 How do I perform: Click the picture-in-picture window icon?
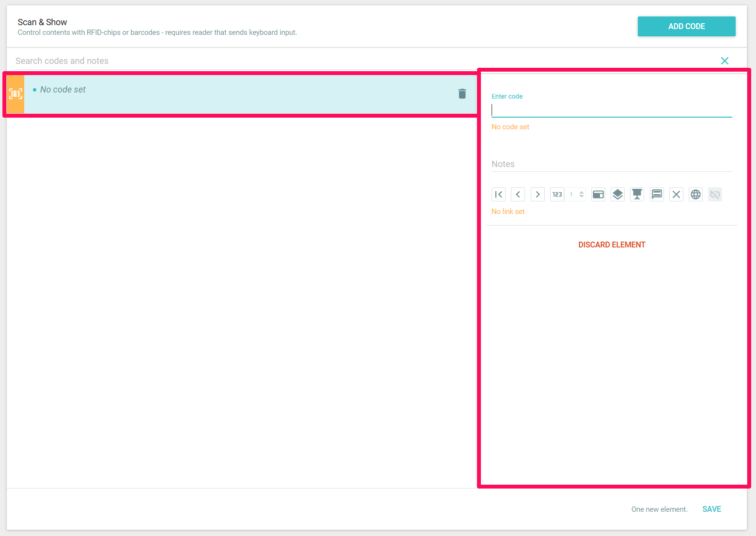tap(598, 195)
